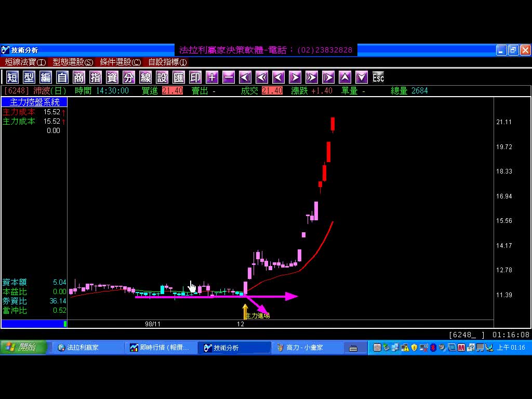Click the single right arrow icon
The height and width of the screenshot is (399, 532).
[x=295, y=77]
